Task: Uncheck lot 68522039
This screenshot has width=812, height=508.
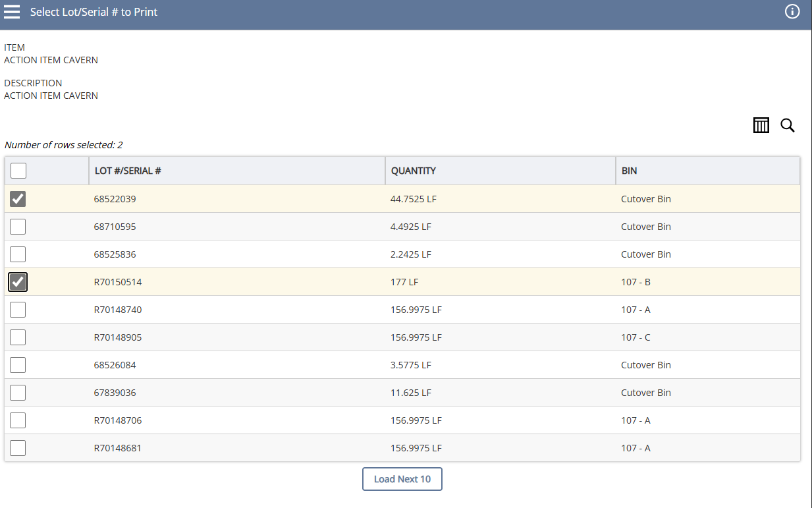Action: tap(18, 198)
